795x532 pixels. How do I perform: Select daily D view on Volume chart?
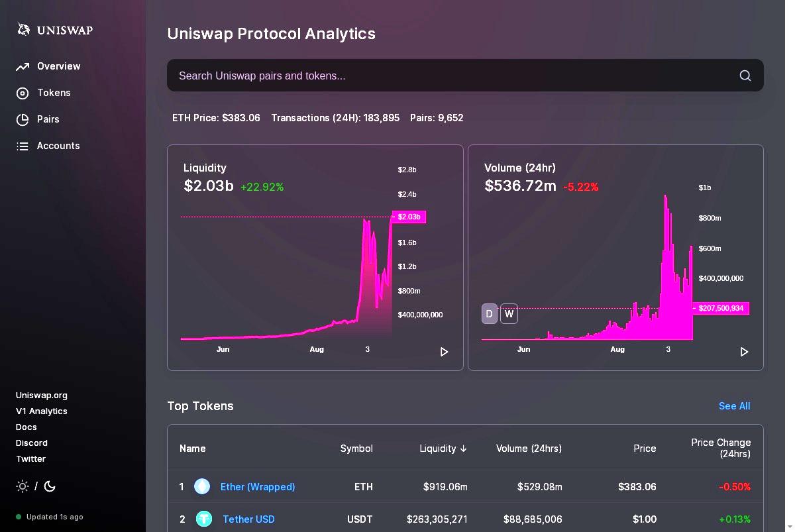click(x=490, y=314)
